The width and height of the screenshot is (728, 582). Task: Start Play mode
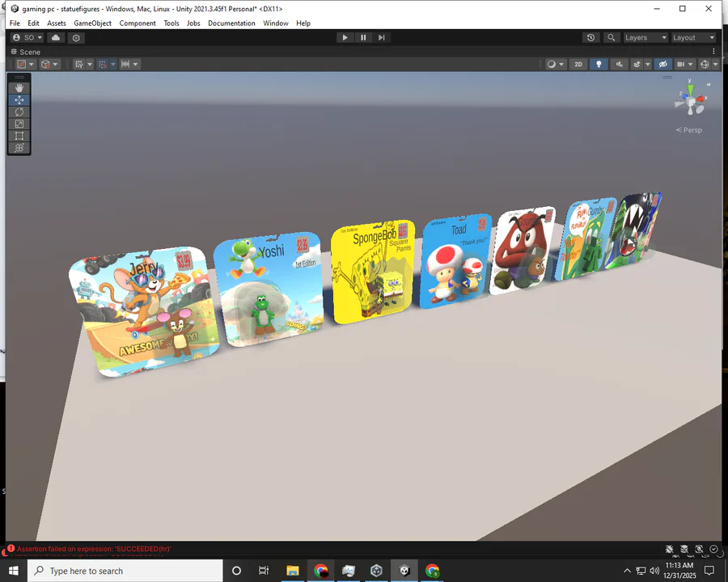click(345, 38)
